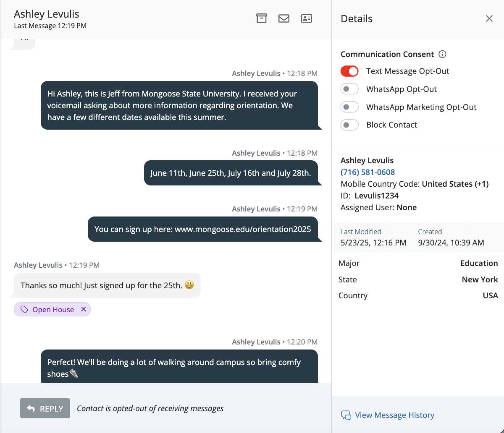Click the Communication Consent info icon
Image resolution: width=504 pixels, height=433 pixels.
442,54
